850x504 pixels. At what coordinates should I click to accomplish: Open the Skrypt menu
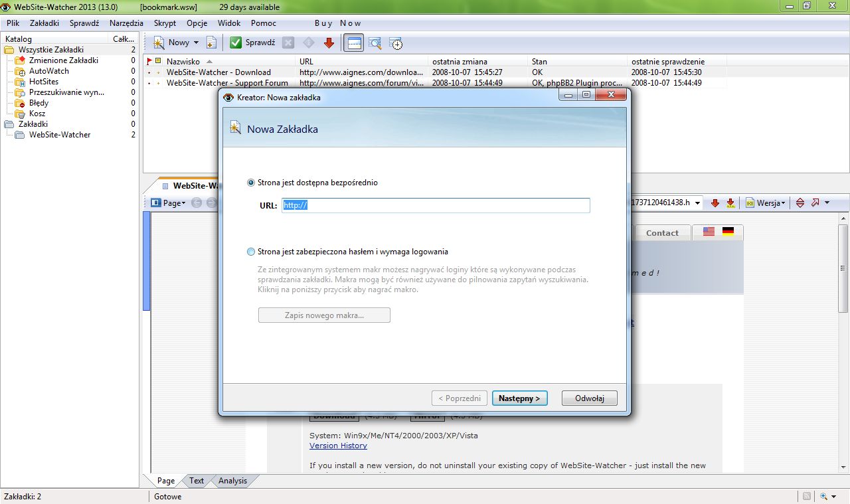point(165,23)
